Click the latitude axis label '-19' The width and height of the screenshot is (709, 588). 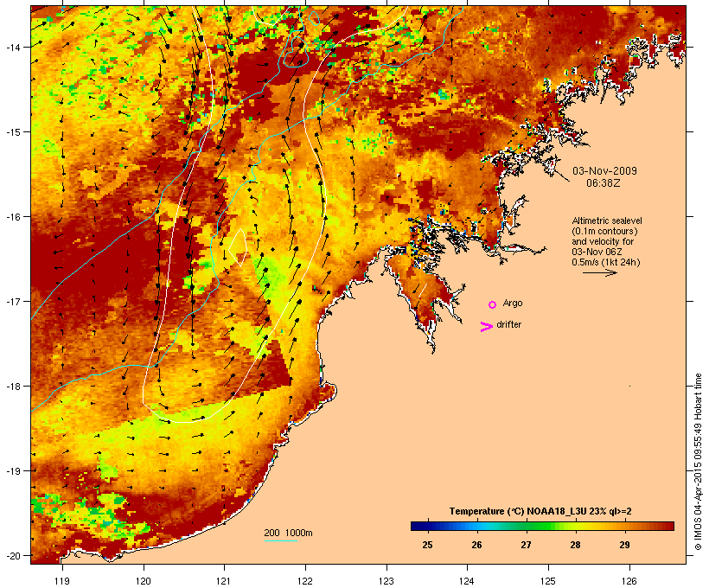[x=12, y=471]
